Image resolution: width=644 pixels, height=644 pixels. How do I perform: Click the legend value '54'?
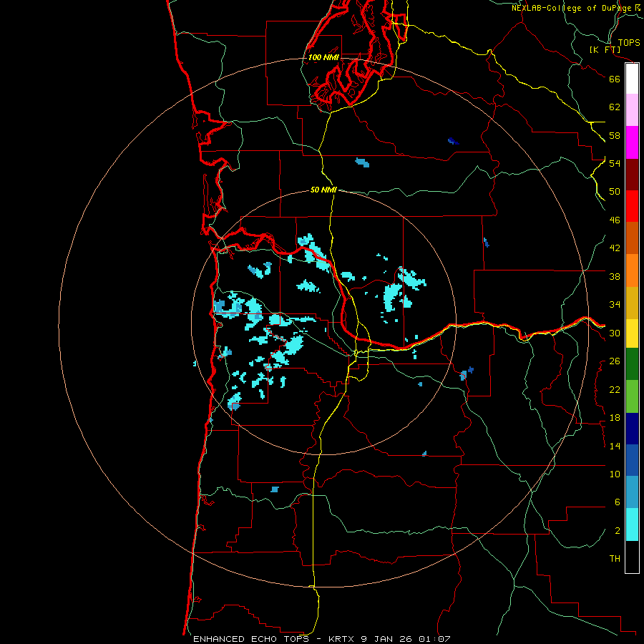[615, 163]
